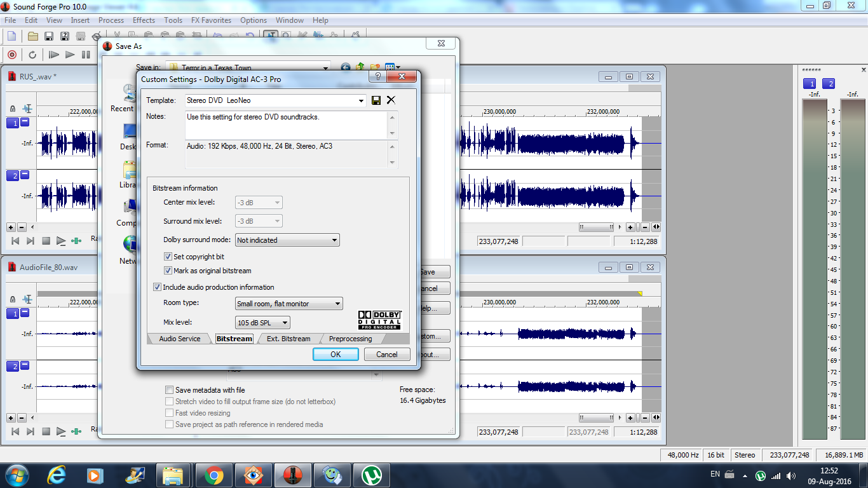Image resolution: width=868 pixels, height=488 pixels.
Task: Click Go to End in RUS_.wav window
Action: pyautogui.click(x=31, y=241)
